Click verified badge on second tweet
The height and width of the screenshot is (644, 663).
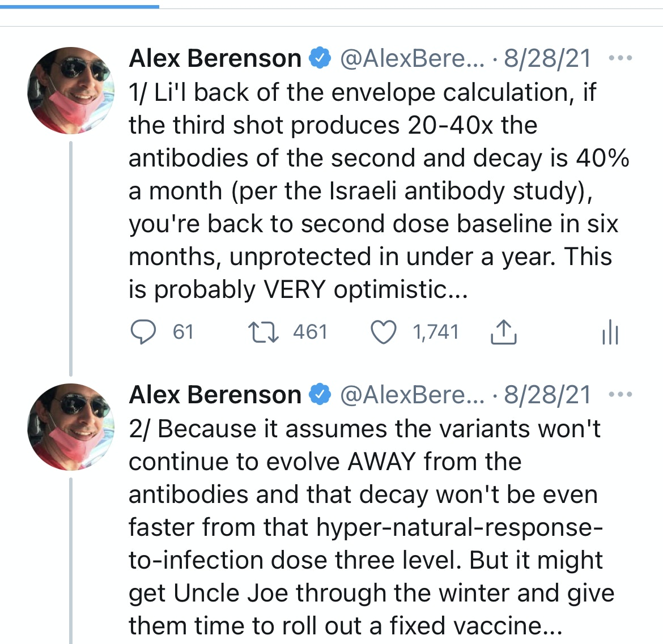point(320,395)
